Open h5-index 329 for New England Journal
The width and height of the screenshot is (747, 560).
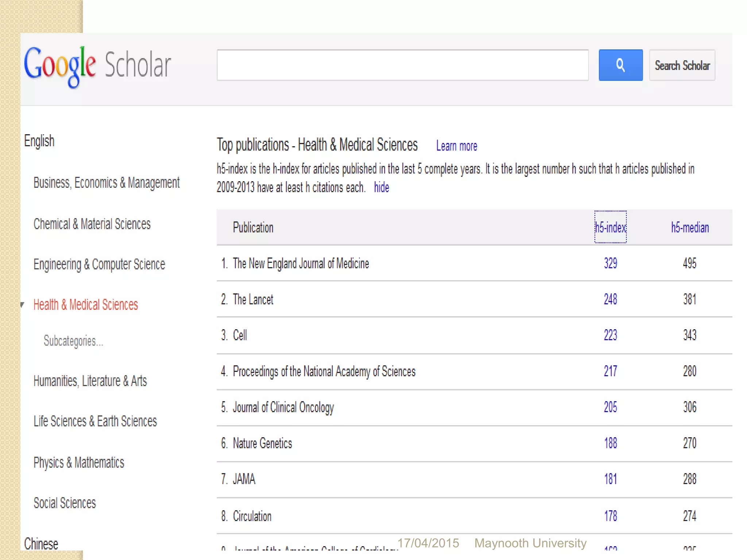pyautogui.click(x=610, y=263)
